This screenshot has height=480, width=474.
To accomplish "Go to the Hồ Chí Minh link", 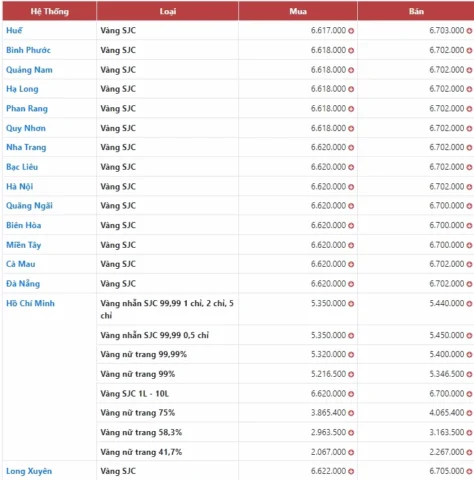I will [30, 303].
